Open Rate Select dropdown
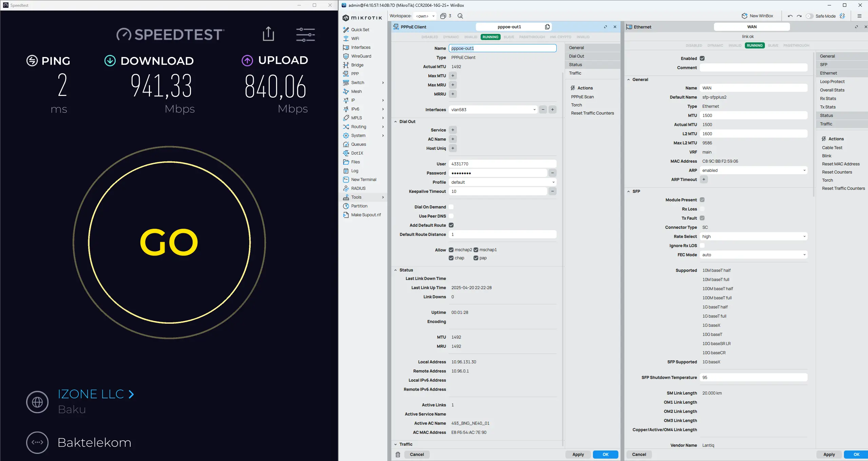 pos(753,236)
